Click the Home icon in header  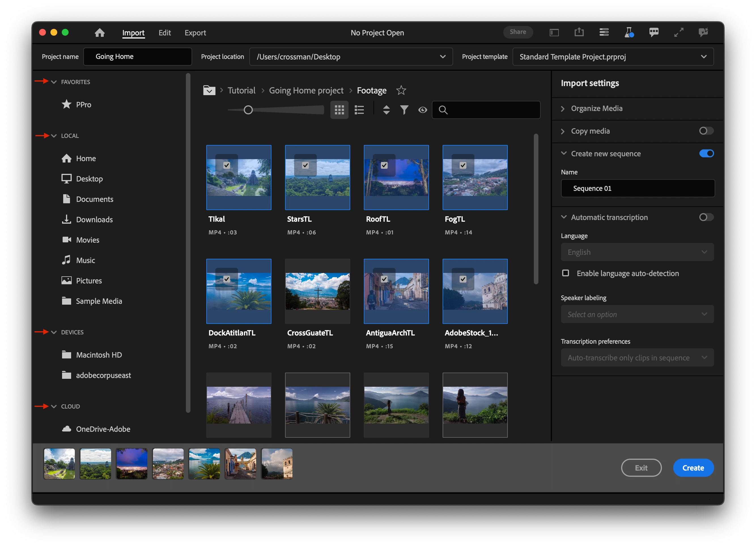99,33
